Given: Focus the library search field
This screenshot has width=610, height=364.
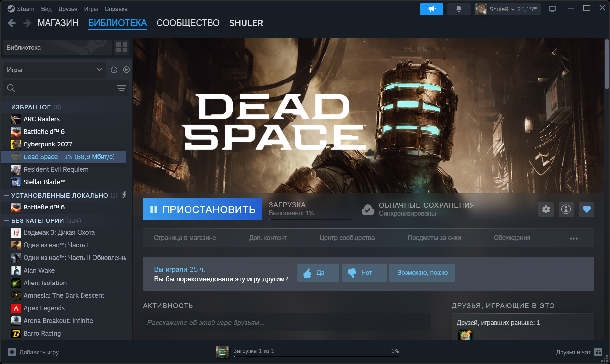Looking at the screenshot, I should (66, 88).
